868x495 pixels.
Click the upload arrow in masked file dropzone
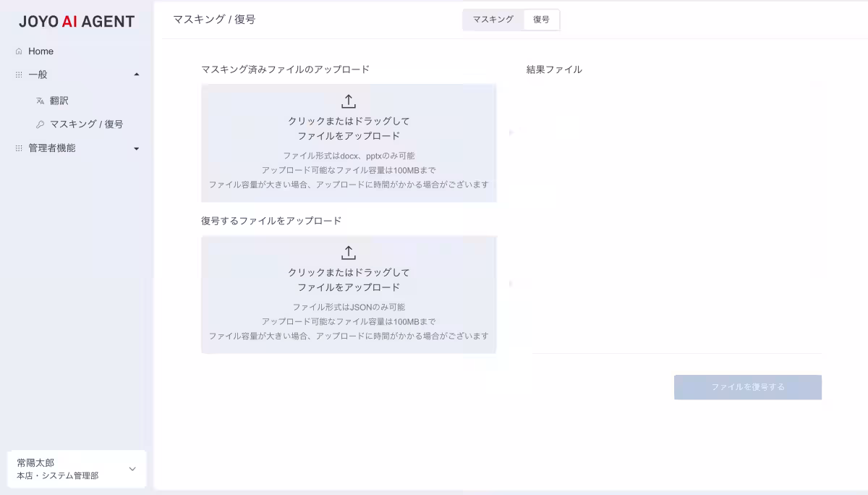349,101
